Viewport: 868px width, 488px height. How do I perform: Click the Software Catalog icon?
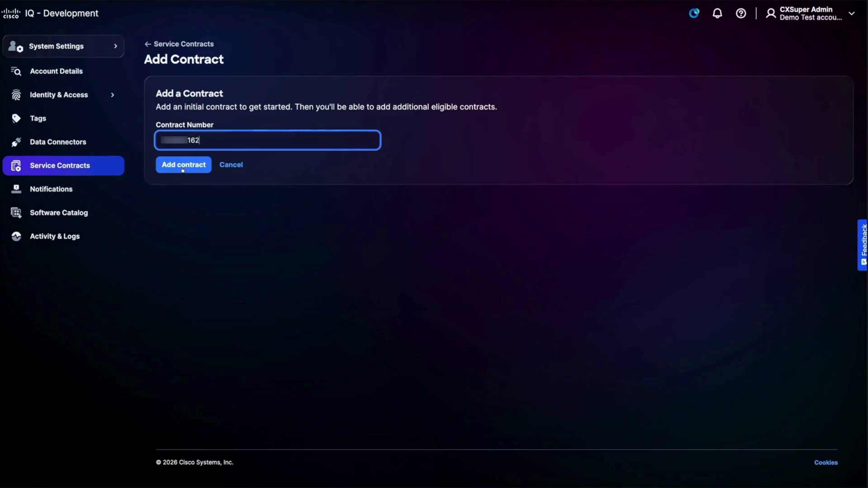[x=16, y=213]
